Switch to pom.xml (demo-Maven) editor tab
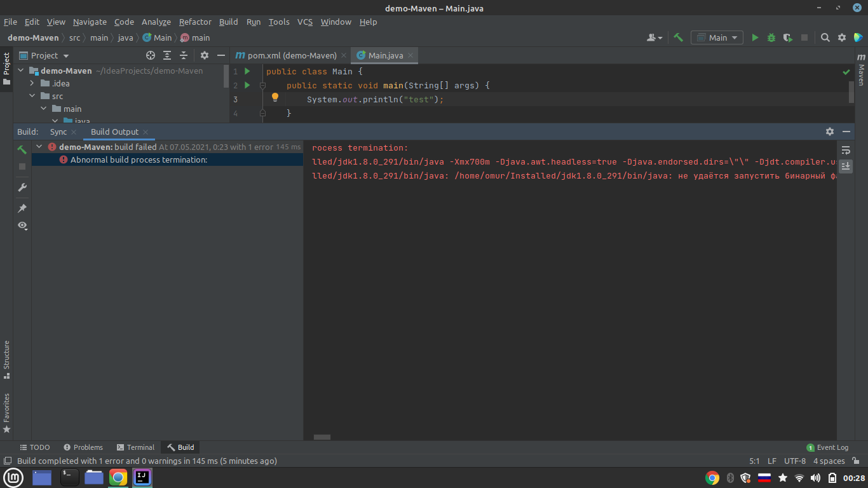The width and height of the screenshot is (868, 488). [x=291, y=55]
